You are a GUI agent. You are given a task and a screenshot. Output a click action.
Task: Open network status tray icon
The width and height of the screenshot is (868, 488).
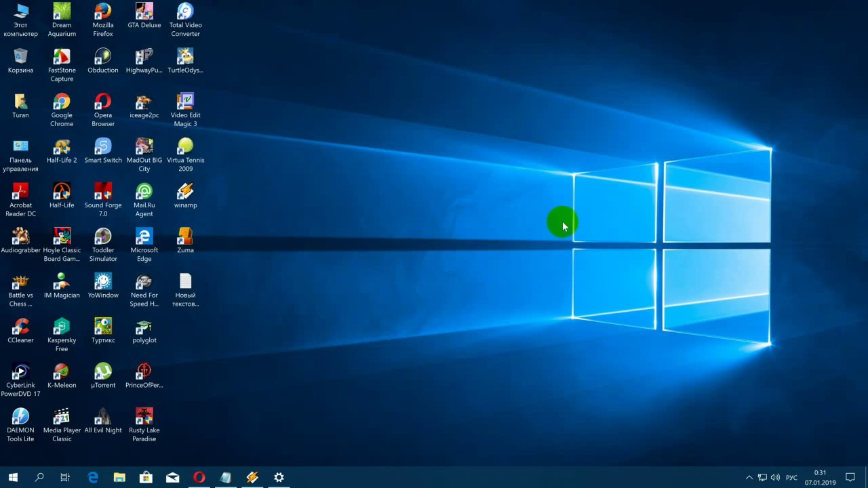762,477
